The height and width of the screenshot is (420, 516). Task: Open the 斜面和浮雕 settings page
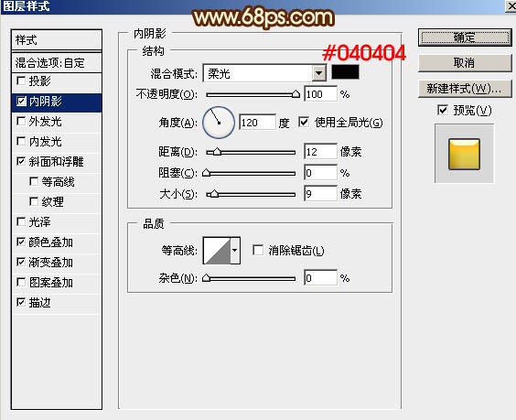[x=57, y=162]
